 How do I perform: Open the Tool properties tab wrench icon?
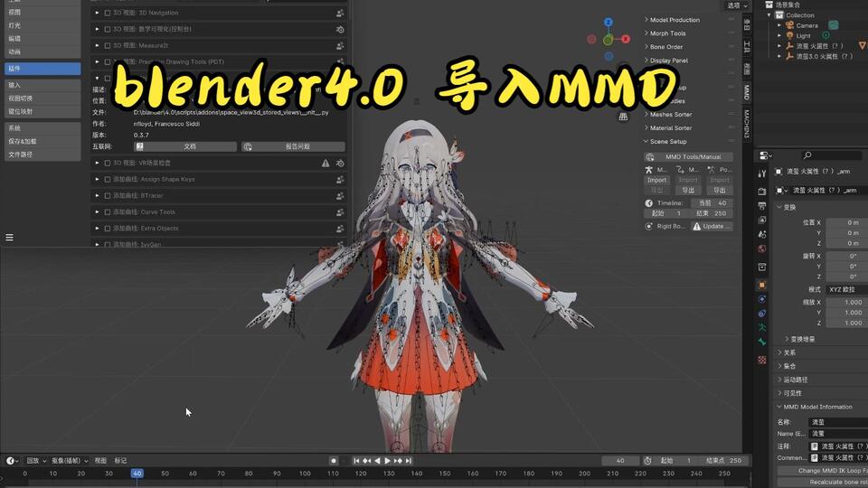pos(761,174)
